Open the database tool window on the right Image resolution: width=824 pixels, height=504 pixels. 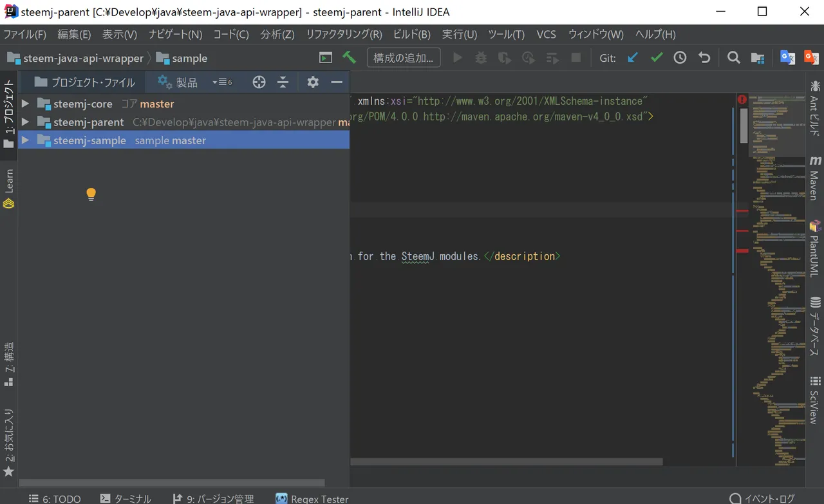(x=815, y=326)
